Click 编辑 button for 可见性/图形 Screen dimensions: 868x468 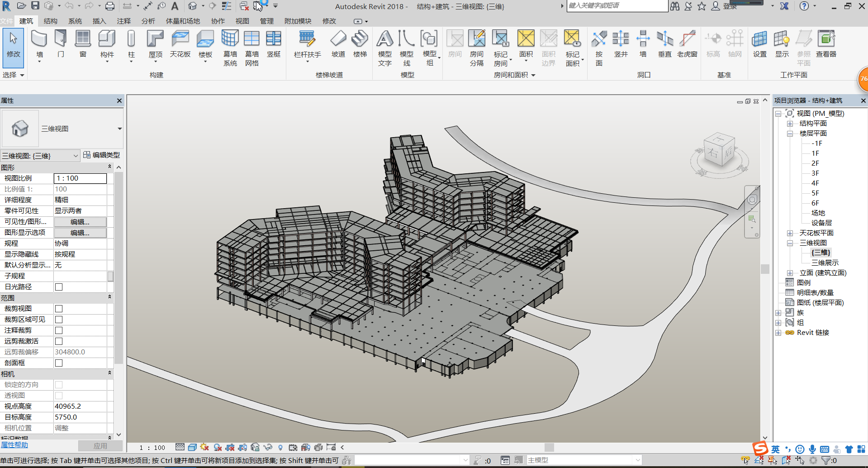[x=81, y=222]
